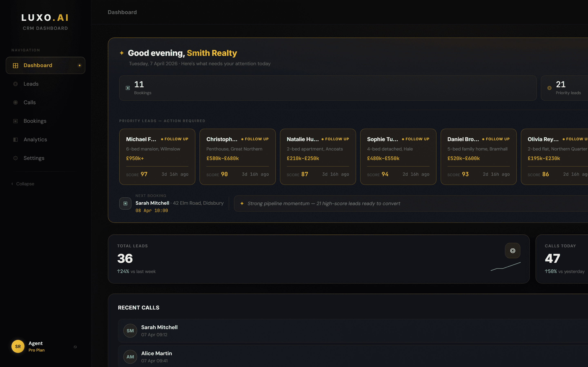Click the Total Leads target icon

click(x=513, y=251)
